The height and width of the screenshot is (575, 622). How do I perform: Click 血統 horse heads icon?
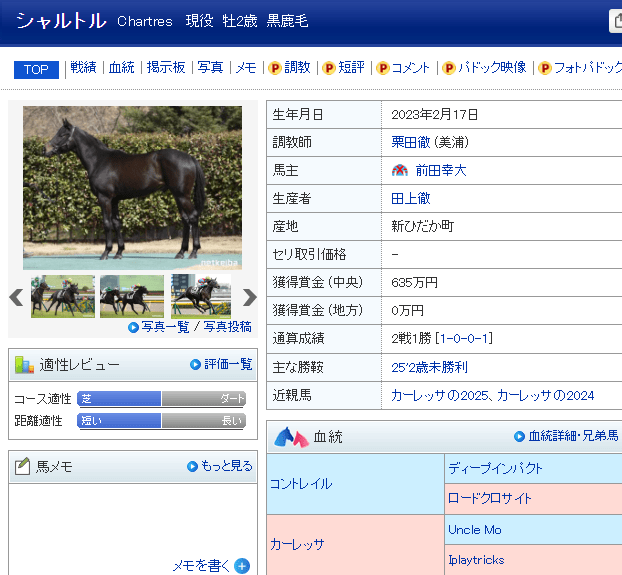[292, 437]
